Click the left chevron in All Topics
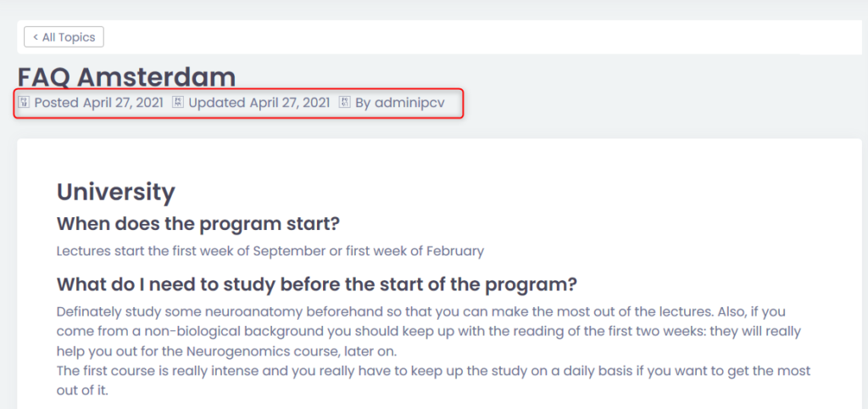The image size is (868, 409). (x=36, y=37)
